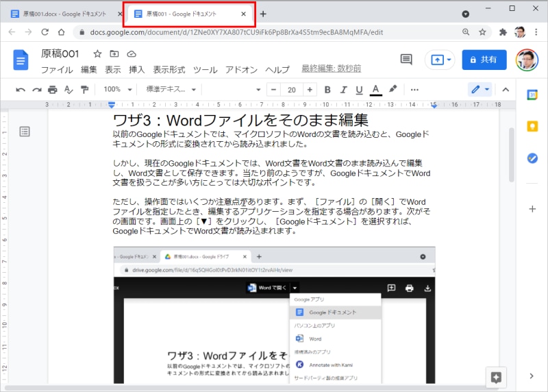Increase font size with plus button
Viewport: 548px width, 392px height.
tap(310, 90)
